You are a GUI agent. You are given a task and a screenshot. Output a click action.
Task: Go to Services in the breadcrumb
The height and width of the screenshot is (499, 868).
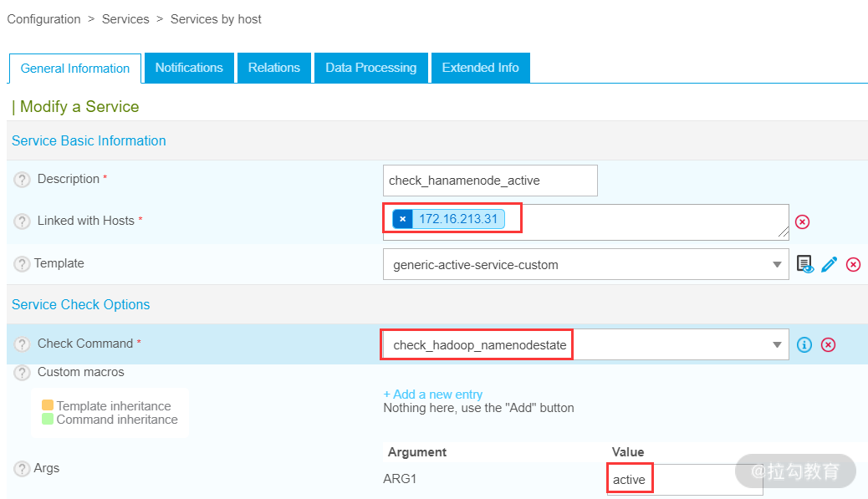click(125, 19)
